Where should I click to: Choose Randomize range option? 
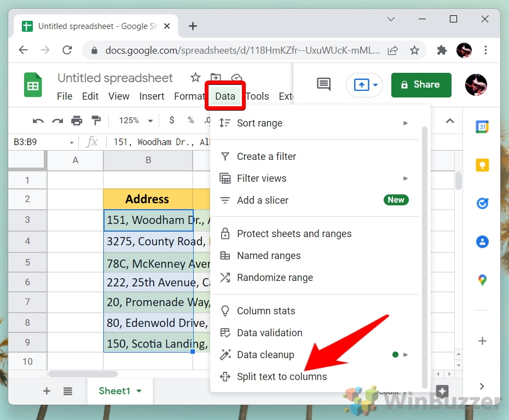click(314, 278)
